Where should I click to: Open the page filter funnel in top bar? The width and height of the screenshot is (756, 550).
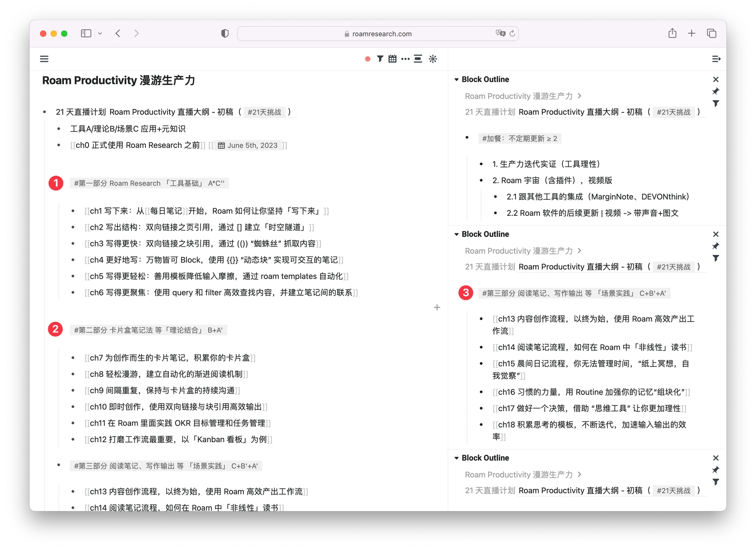(380, 59)
